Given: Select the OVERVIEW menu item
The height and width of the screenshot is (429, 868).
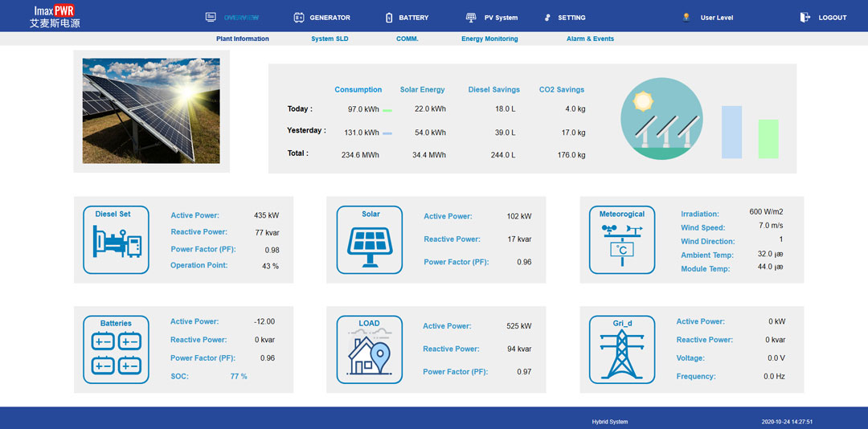Looking at the screenshot, I should click(x=232, y=18).
